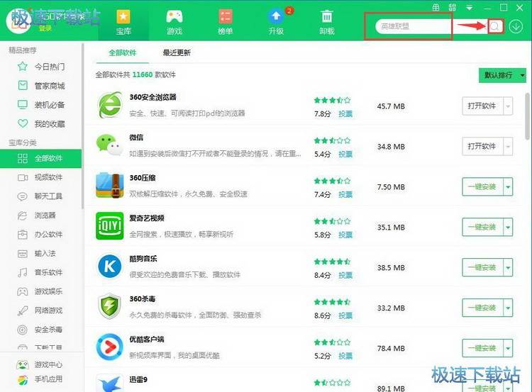Select the 办公软件 category

pos(40,235)
